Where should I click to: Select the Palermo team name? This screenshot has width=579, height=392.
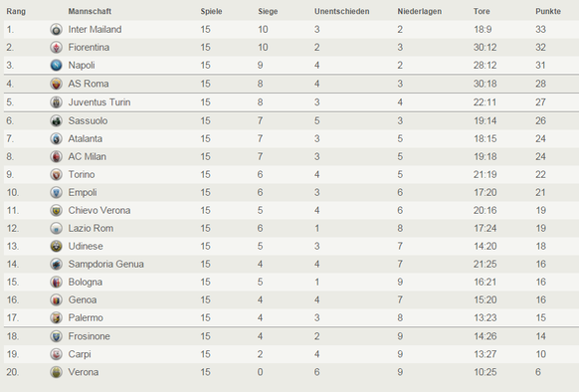pos(86,317)
